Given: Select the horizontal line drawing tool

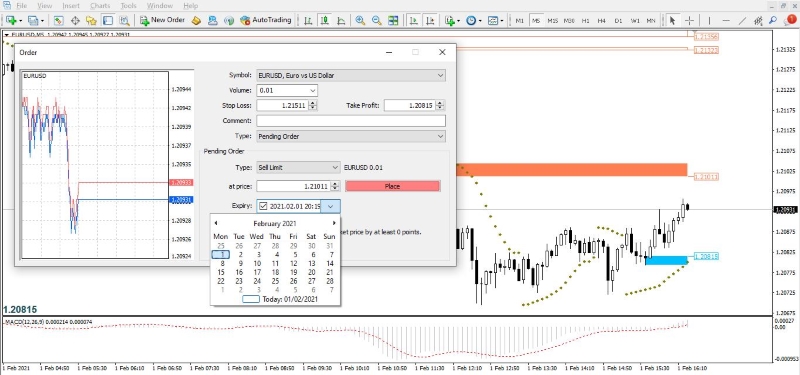Looking at the screenshot, I should coord(726,20).
